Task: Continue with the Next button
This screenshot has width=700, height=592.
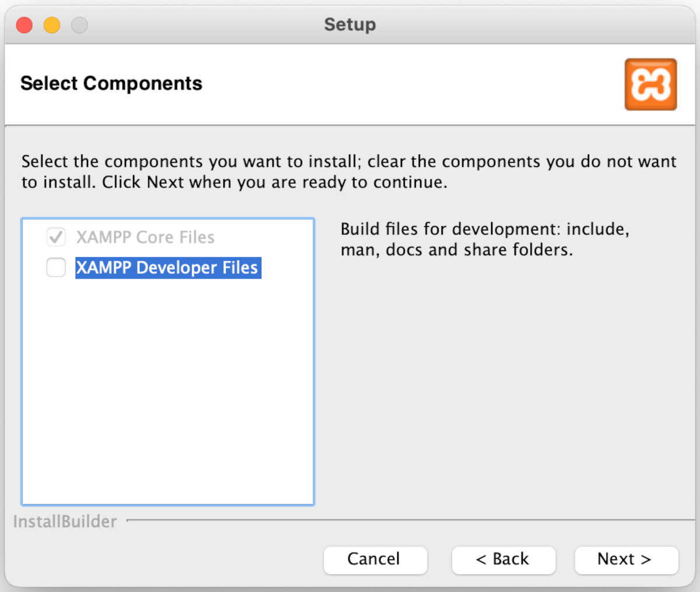Action: pyautogui.click(x=626, y=559)
